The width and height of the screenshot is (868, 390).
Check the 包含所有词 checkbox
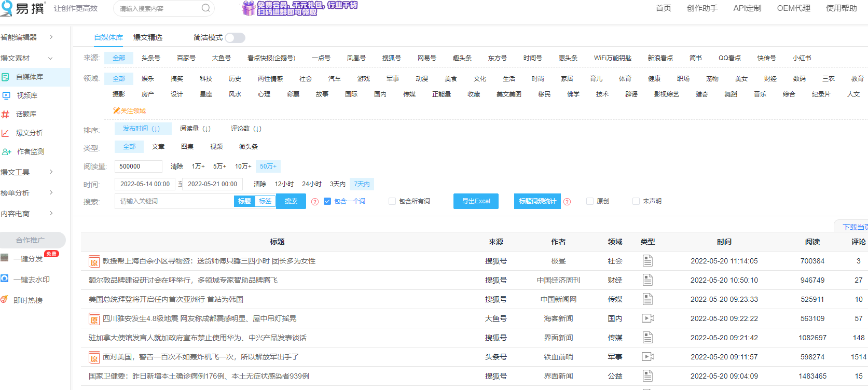[x=392, y=201]
